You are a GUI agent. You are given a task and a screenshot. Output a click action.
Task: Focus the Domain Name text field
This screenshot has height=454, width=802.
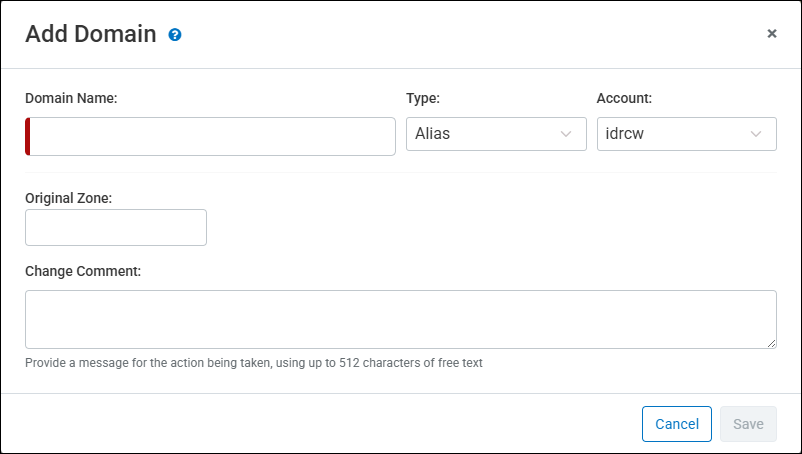(x=212, y=136)
